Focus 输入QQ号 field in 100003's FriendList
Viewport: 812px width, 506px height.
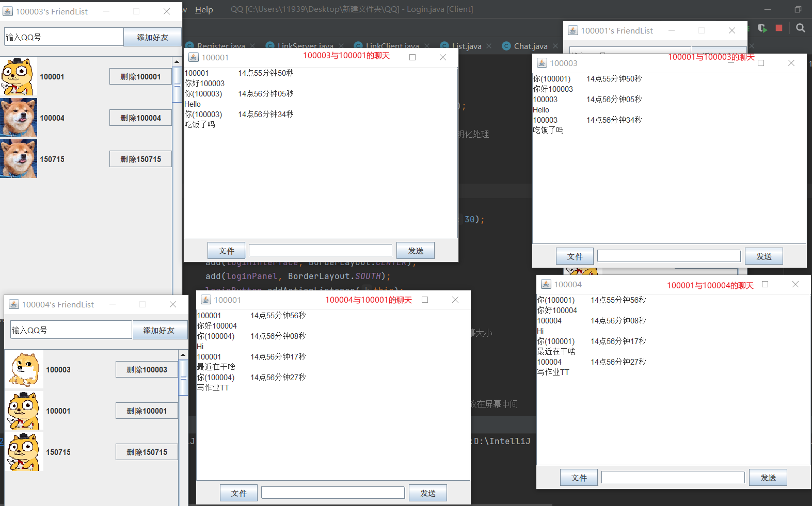pos(63,37)
